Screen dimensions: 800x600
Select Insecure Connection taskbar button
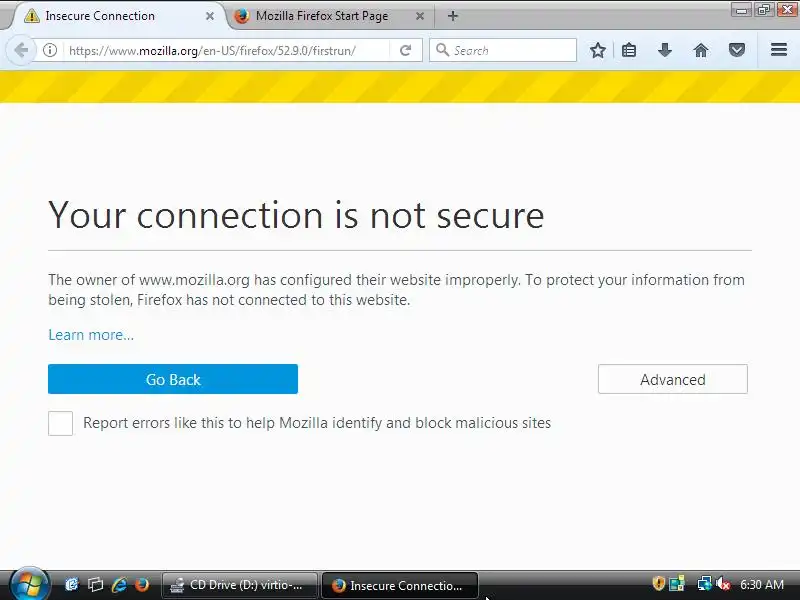(400, 585)
